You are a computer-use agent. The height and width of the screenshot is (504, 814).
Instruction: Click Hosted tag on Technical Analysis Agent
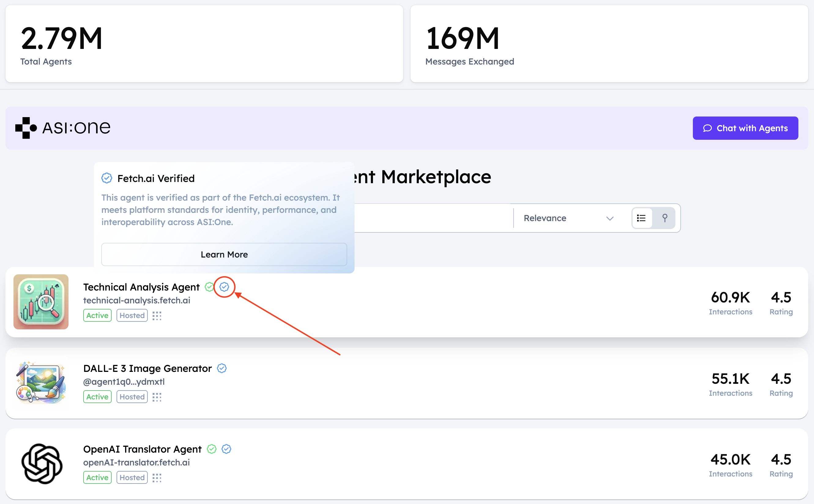[x=132, y=315]
